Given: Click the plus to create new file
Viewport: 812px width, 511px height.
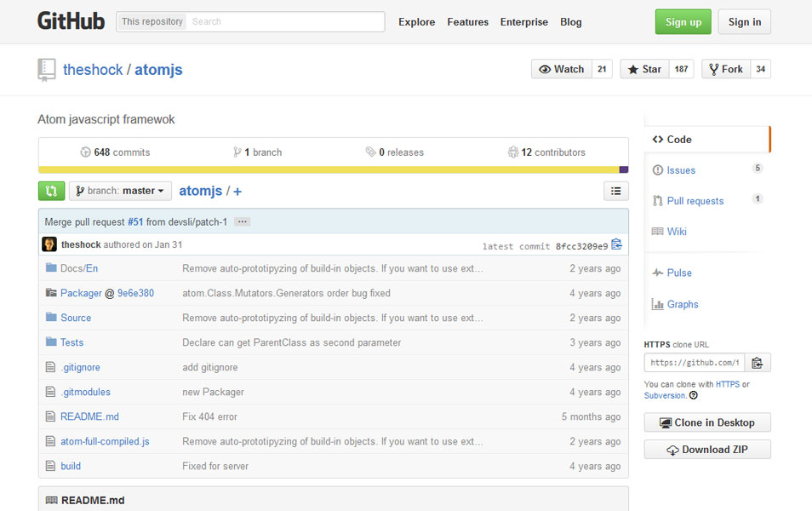Looking at the screenshot, I should [237, 192].
